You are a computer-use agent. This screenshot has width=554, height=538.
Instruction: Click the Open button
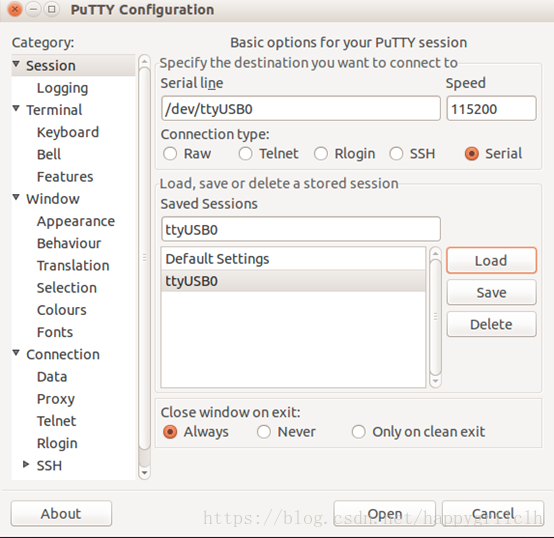point(384,514)
